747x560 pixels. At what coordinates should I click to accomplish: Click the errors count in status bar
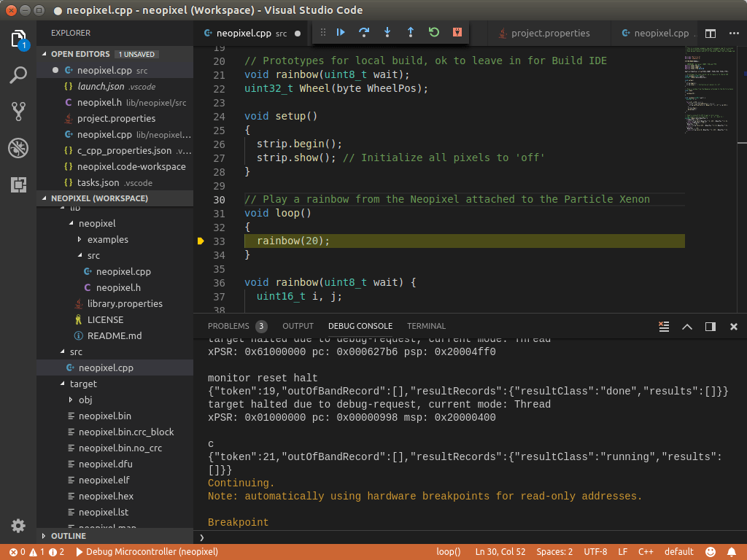18,552
